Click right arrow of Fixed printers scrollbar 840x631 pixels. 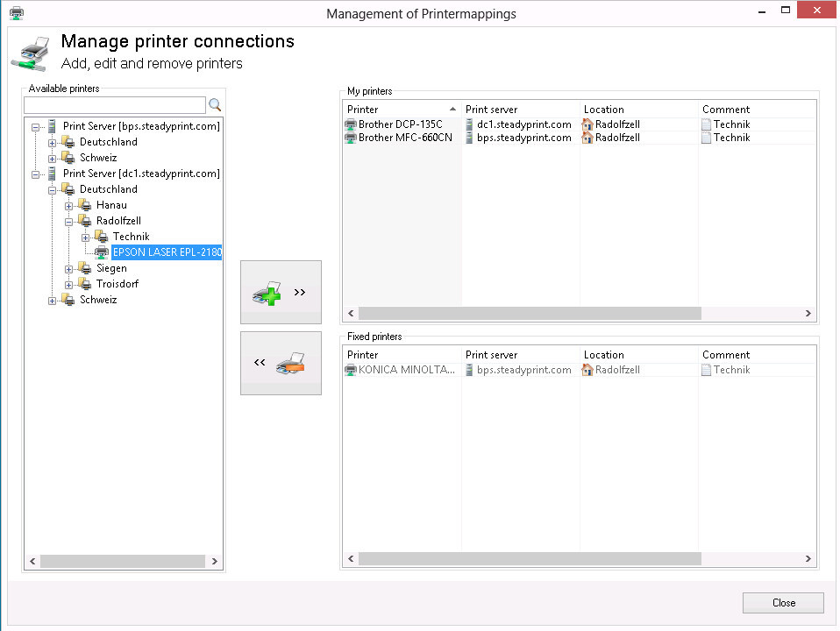tap(808, 558)
